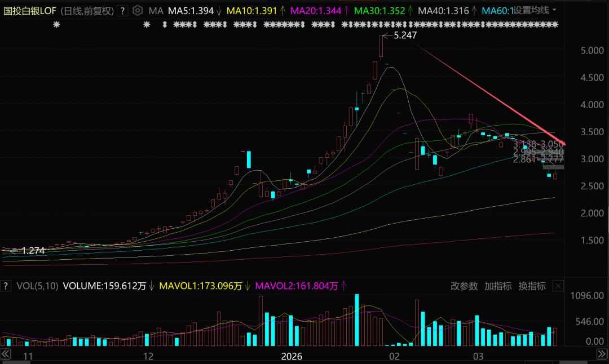Click the isolated leftmost info marker star
Screen dimensions: 609x364
tap(57, 24)
